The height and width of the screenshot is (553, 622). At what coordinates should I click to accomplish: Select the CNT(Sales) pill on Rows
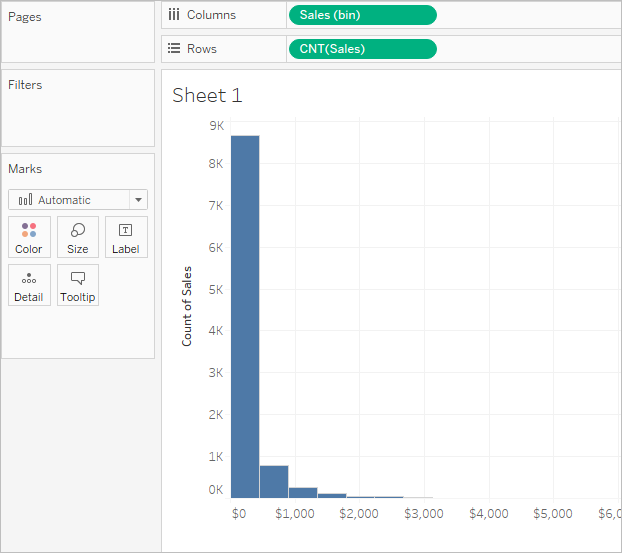(363, 49)
